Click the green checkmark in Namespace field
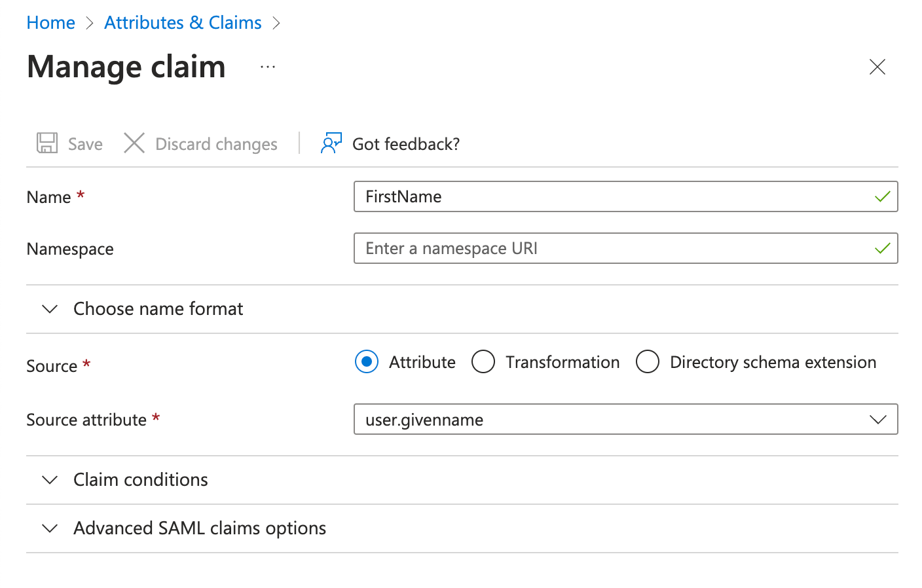The image size is (922, 588). tap(882, 248)
